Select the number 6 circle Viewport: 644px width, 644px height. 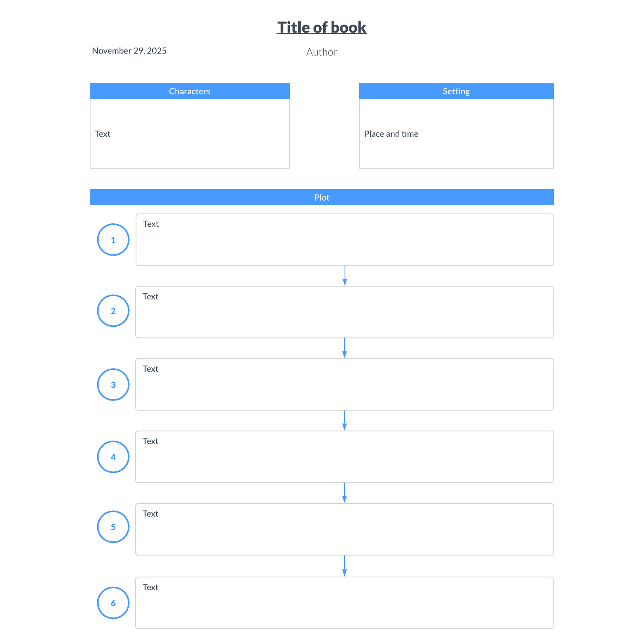tap(113, 603)
